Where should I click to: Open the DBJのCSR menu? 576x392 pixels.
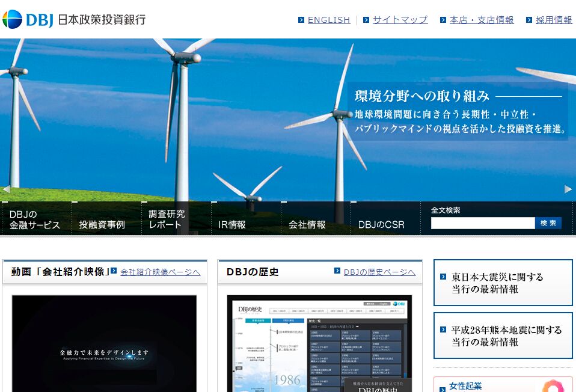385,219
